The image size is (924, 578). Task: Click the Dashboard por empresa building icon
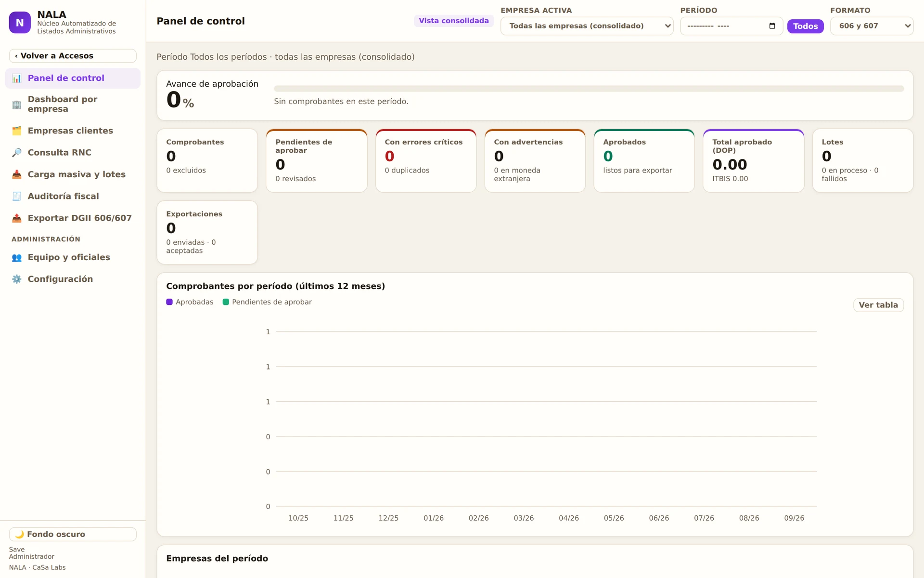(17, 104)
